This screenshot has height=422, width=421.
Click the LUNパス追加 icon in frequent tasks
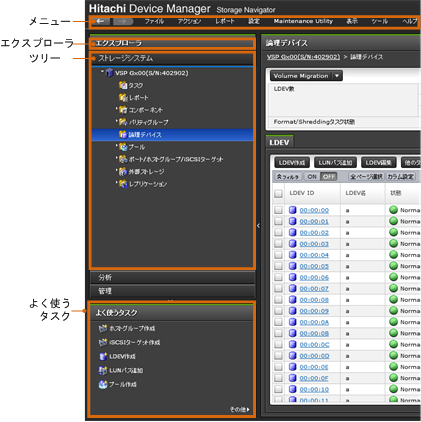103,370
